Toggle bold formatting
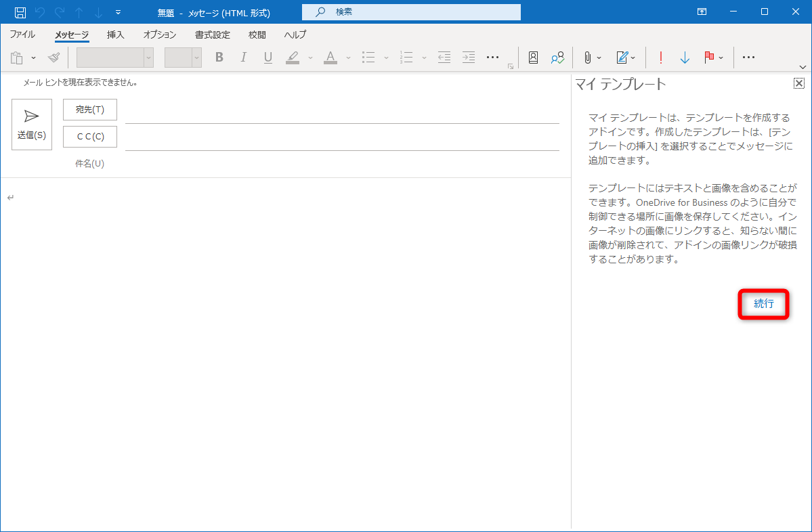Image resolution: width=812 pixels, height=532 pixels. pos(219,57)
